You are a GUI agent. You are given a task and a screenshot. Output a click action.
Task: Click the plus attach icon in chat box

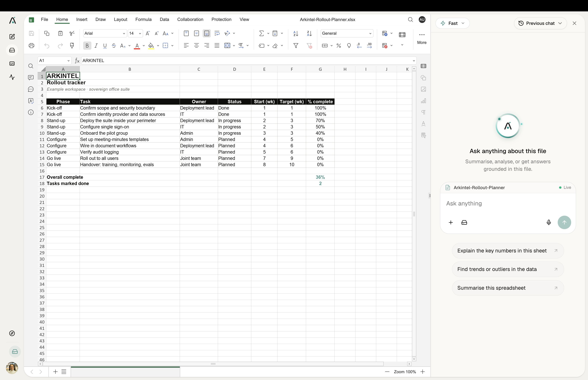point(451,222)
